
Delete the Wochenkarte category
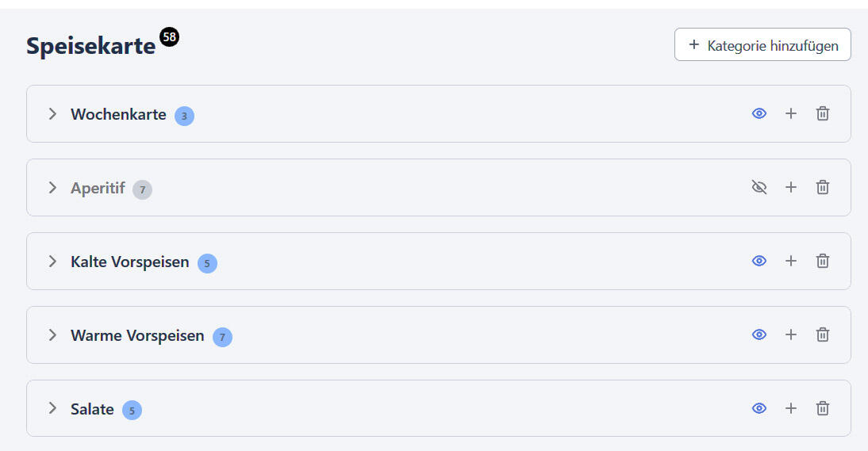[x=823, y=114]
